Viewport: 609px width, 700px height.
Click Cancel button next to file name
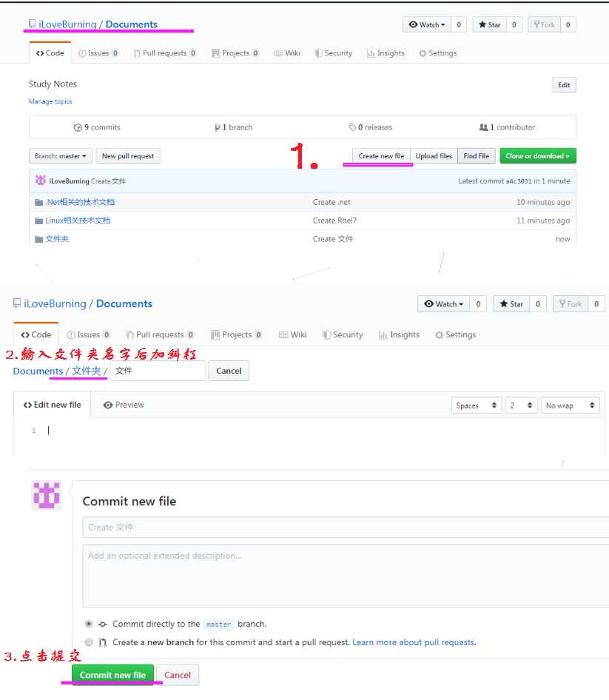pyautogui.click(x=229, y=371)
